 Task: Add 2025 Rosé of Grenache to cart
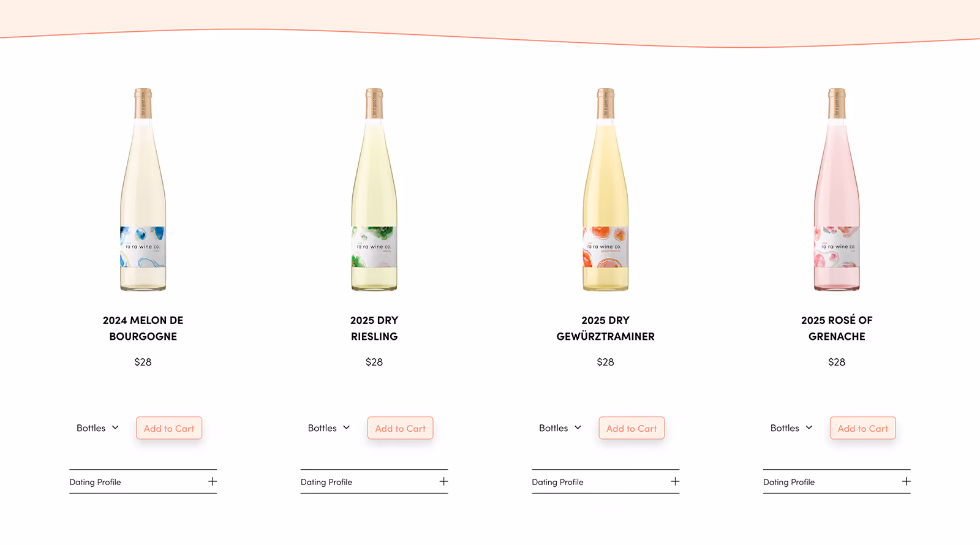click(x=862, y=428)
